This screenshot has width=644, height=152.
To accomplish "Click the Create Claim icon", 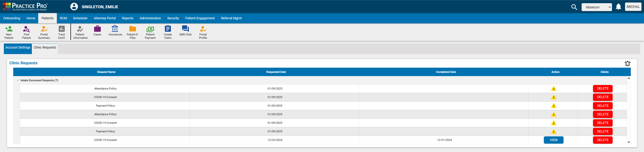I will coord(168,32).
